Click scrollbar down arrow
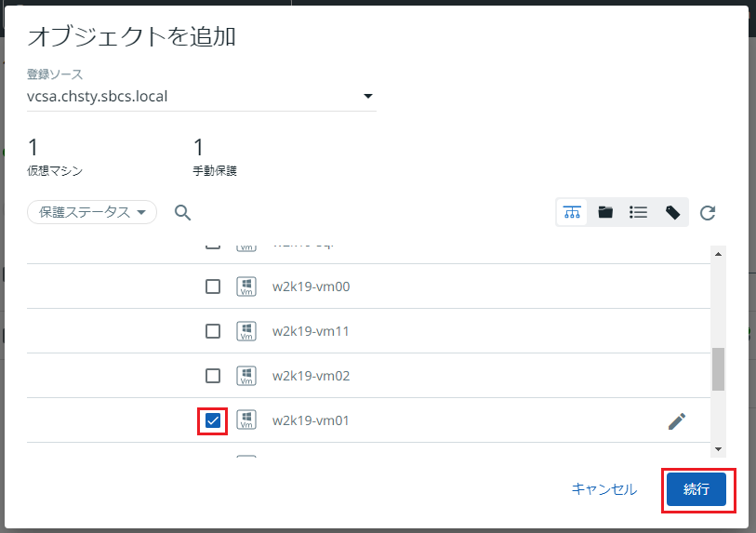756x533 pixels. click(x=717, y=449)
